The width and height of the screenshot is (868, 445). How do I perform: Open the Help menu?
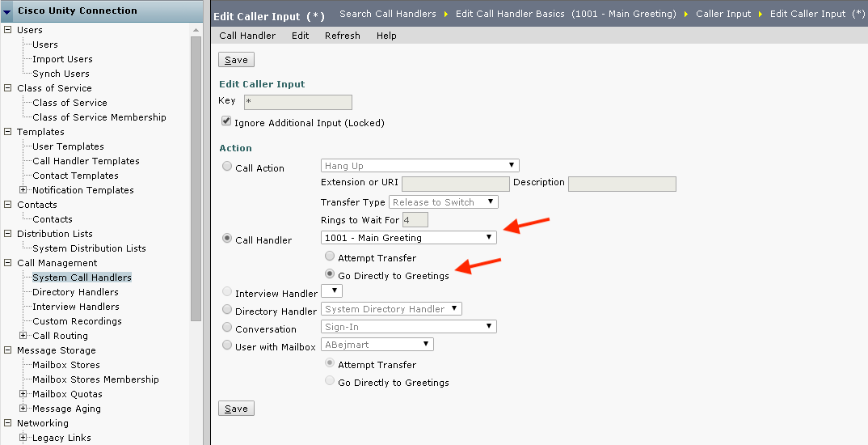click(x=386, y=36)
